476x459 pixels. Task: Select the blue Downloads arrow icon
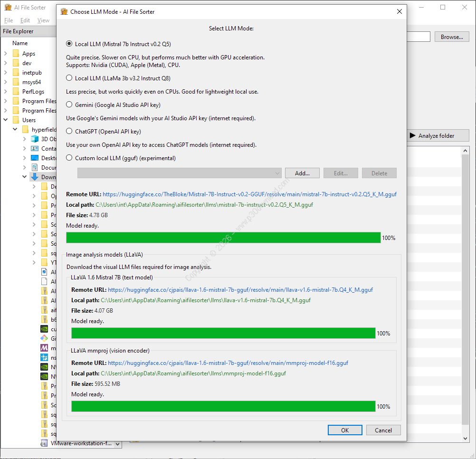click(x=35, y=177)
